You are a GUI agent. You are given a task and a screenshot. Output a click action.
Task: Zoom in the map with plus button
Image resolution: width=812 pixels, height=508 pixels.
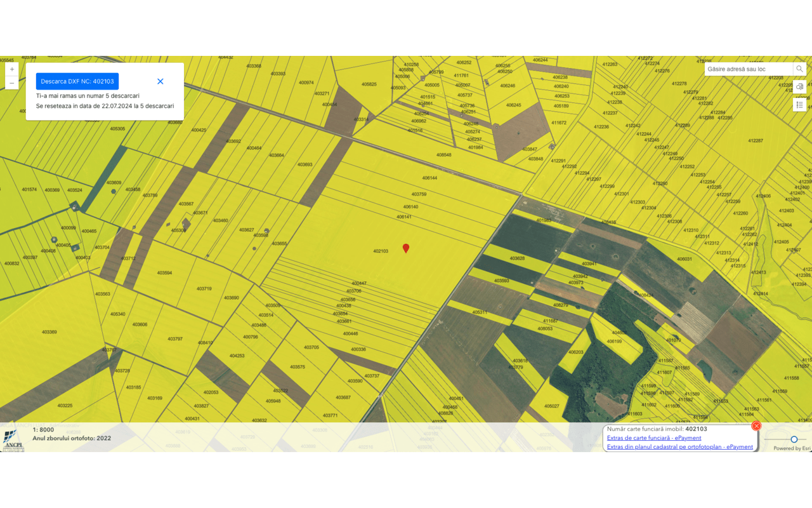[12, 69]
